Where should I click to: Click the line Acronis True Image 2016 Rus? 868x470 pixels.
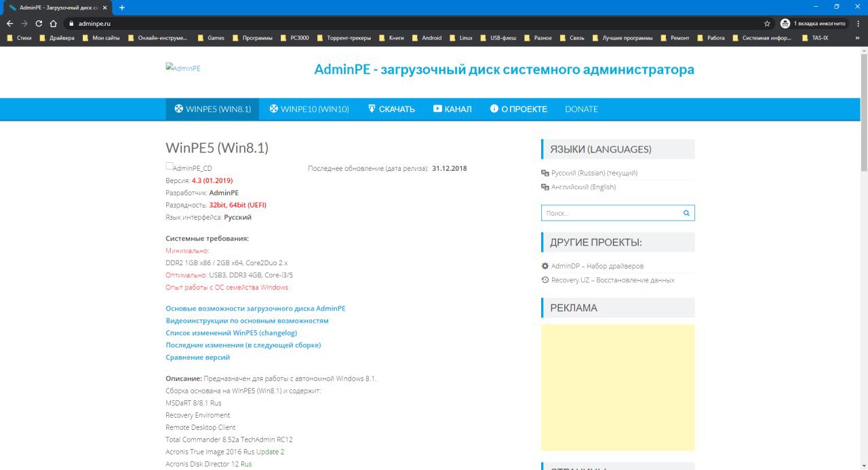pos(210,452)
